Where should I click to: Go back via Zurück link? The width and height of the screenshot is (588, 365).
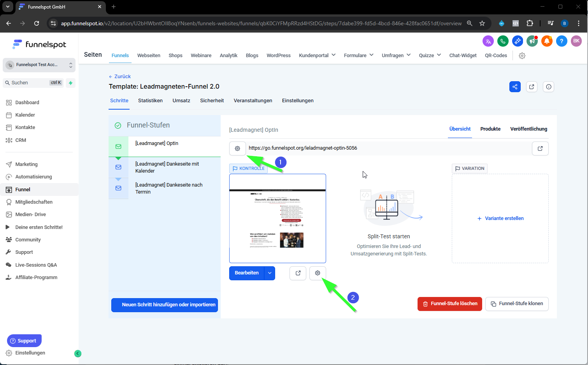(x=120, y=77)
